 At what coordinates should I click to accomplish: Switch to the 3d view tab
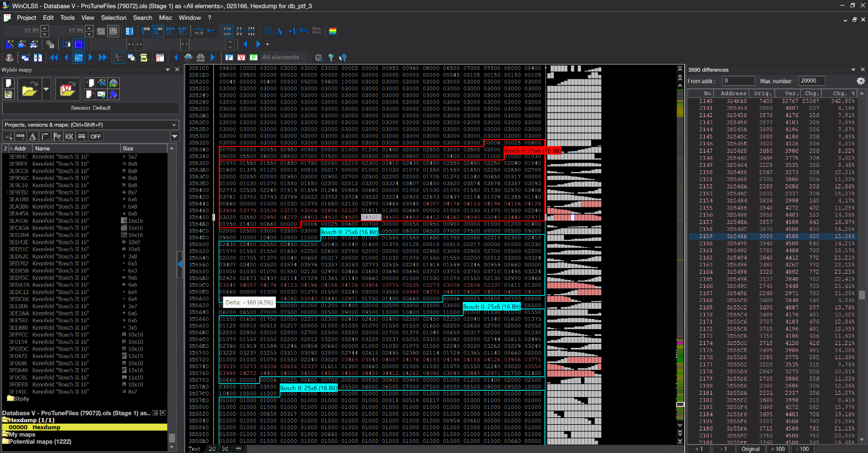pyautogui.click(x=225, y=448)
